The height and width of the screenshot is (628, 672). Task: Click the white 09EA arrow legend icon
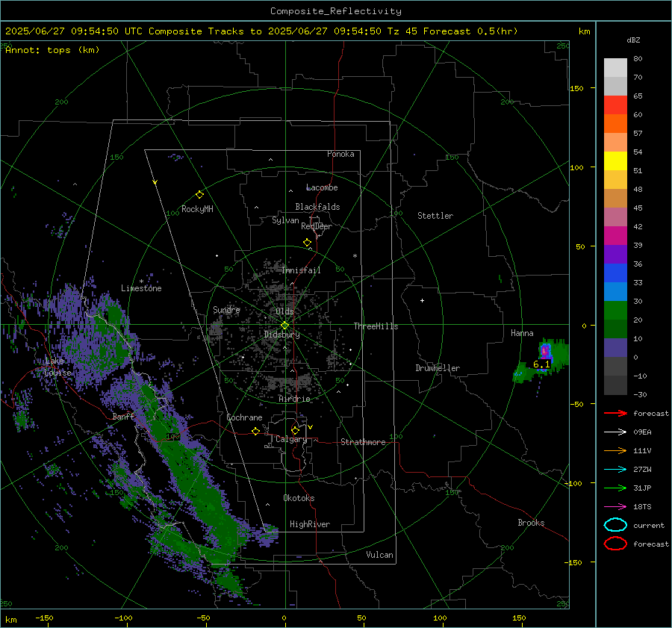click(615, 432)
